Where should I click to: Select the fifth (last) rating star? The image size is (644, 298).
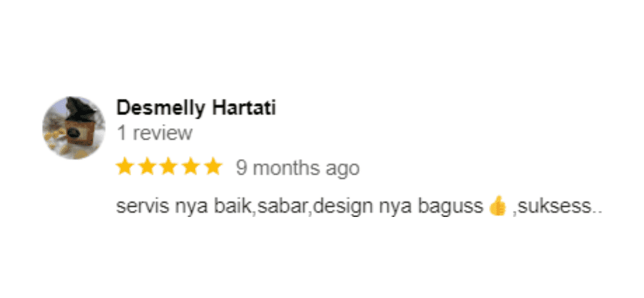213,167
